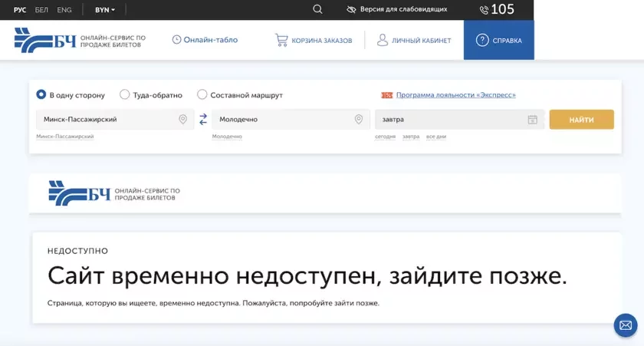This screenshot has height=346, width=644.
Task: Open «Корзина заказов» menu item
Action: point(314,40)
